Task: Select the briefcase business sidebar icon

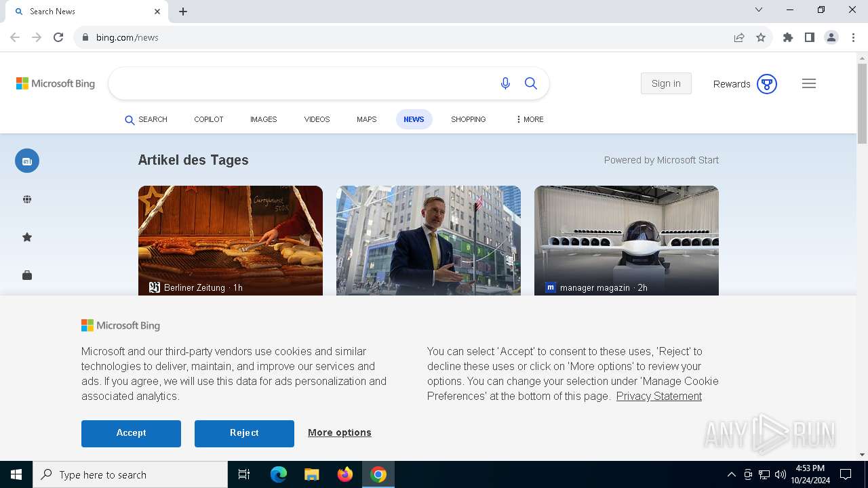Action: [27, 275]
